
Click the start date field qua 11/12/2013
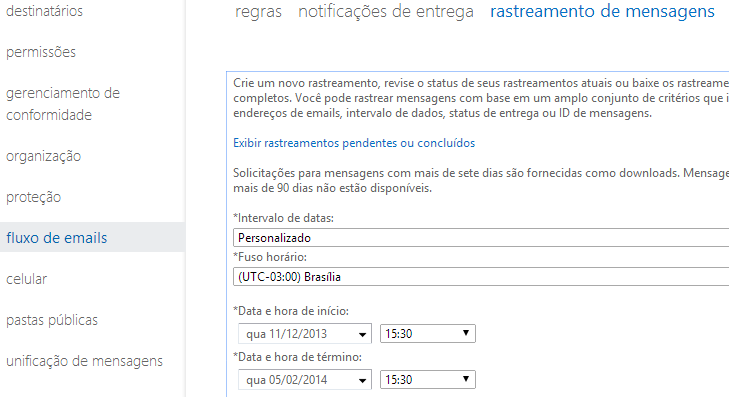(305, 334)
